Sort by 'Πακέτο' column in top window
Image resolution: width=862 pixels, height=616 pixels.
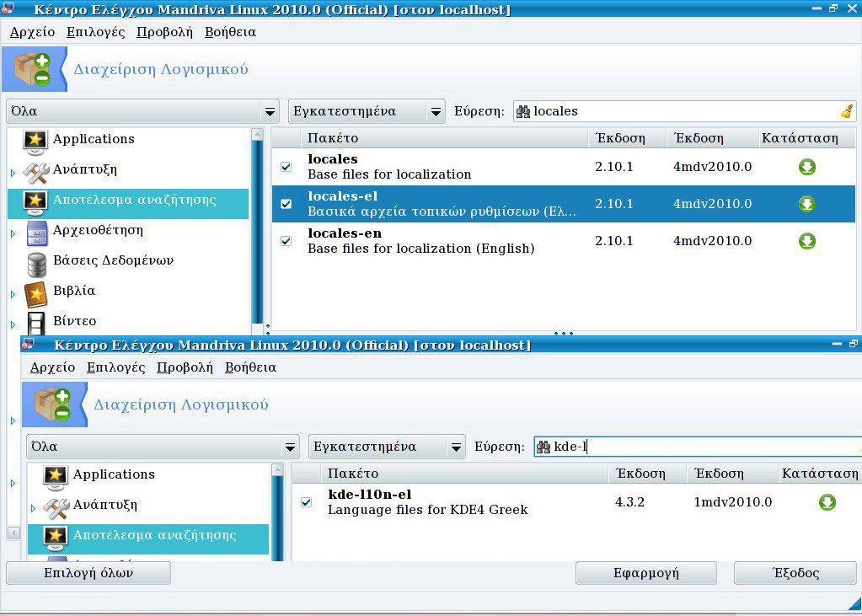coord(444,138)
